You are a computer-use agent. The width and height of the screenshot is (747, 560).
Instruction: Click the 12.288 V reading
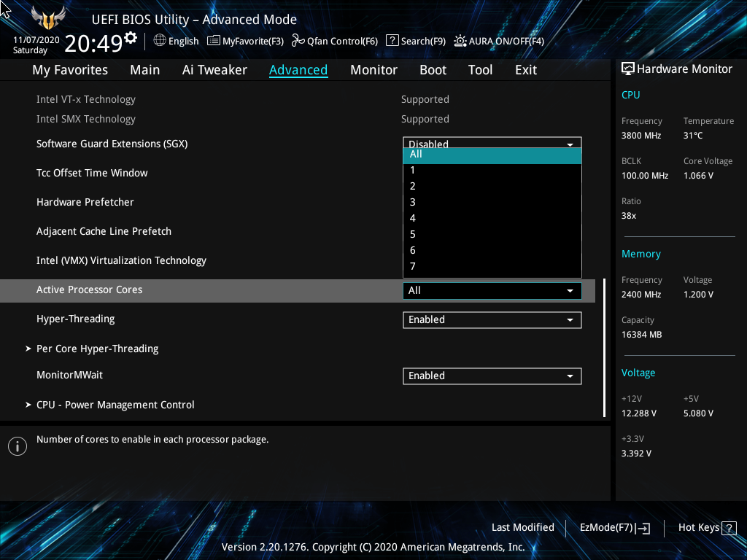pyautogui.click(x=638, y=413)
